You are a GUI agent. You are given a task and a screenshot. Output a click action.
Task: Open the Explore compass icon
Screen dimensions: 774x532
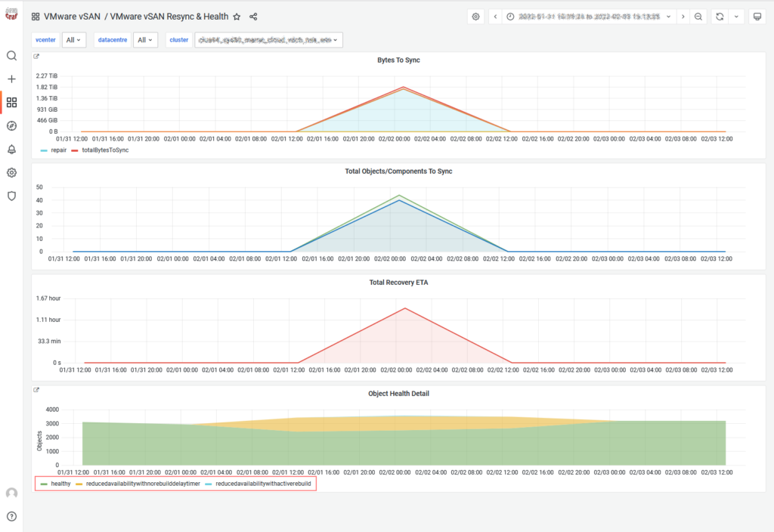[x=11, y=125]
